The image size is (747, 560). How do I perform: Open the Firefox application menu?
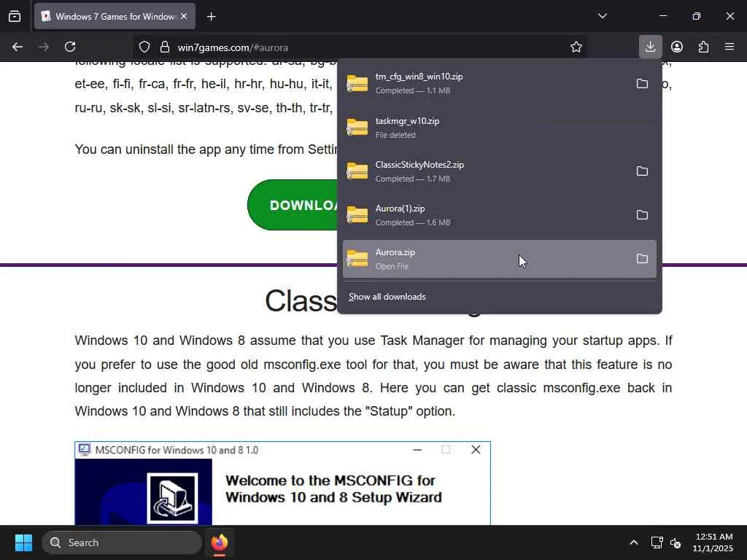click(729, 47)
